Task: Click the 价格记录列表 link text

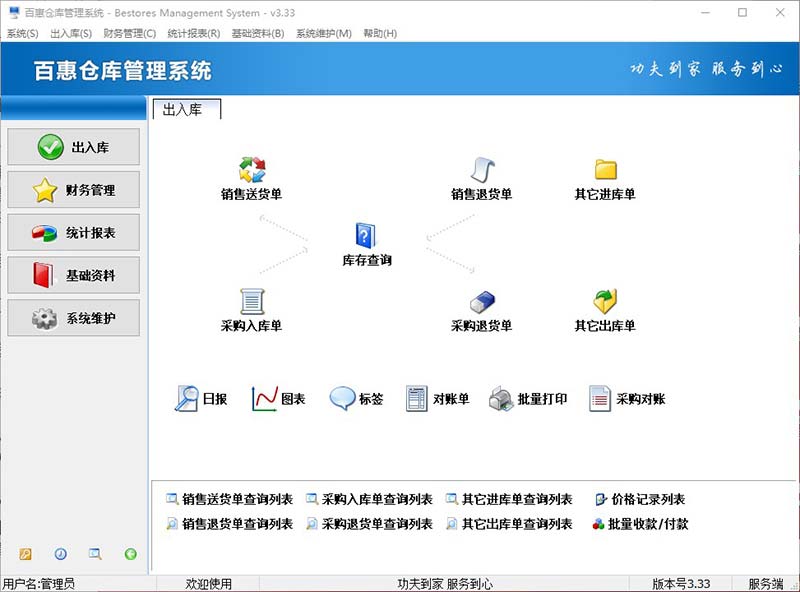Action: pos(648,499)
